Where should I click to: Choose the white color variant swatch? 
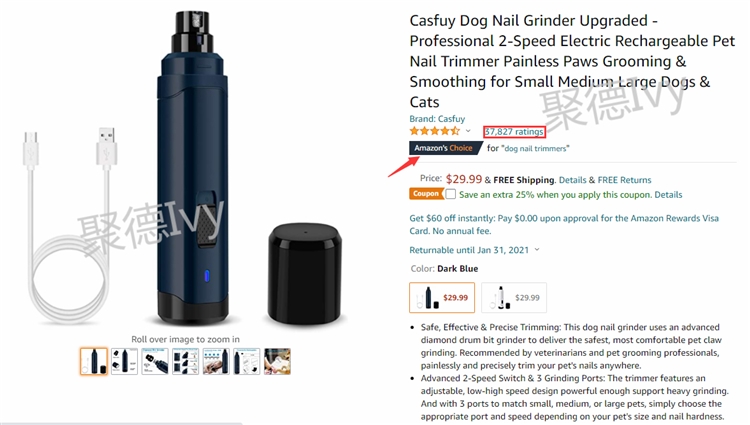(514, 297)
